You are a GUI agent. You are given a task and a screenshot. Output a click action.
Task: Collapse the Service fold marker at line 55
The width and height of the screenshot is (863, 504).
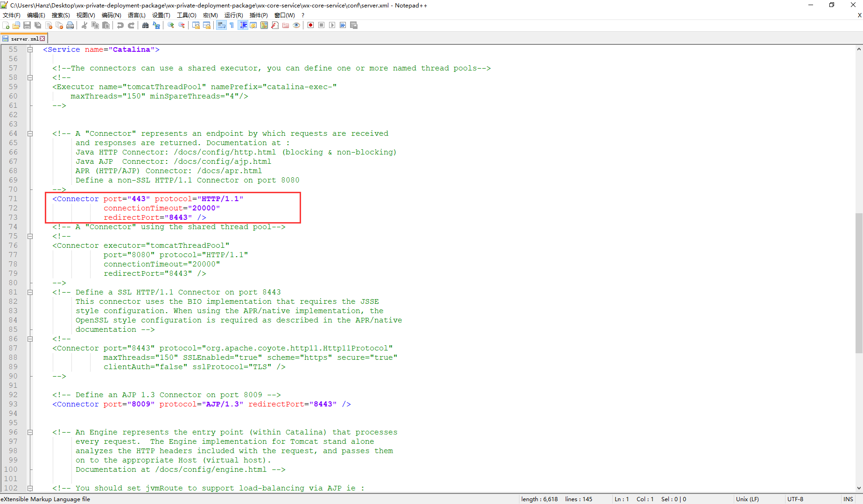tap(30, 49)
